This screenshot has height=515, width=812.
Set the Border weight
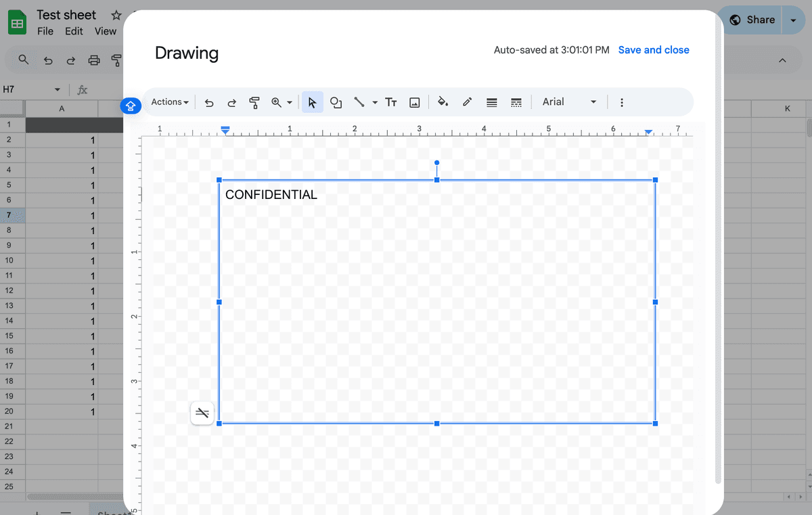click(x=491, y=102)
